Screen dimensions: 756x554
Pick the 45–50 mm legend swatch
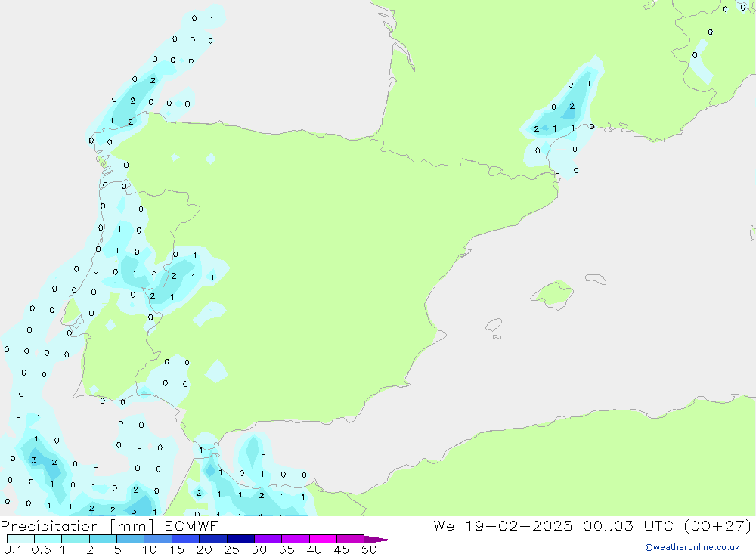point(350,539)
